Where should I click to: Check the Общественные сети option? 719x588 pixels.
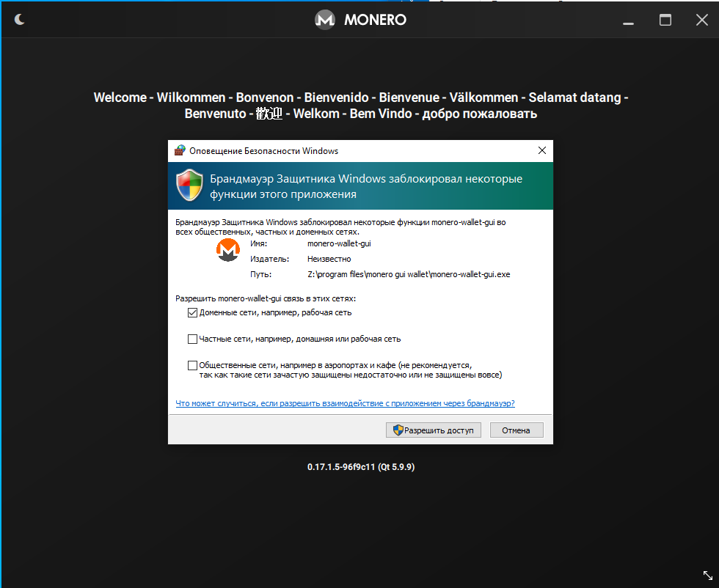point(192,364)
